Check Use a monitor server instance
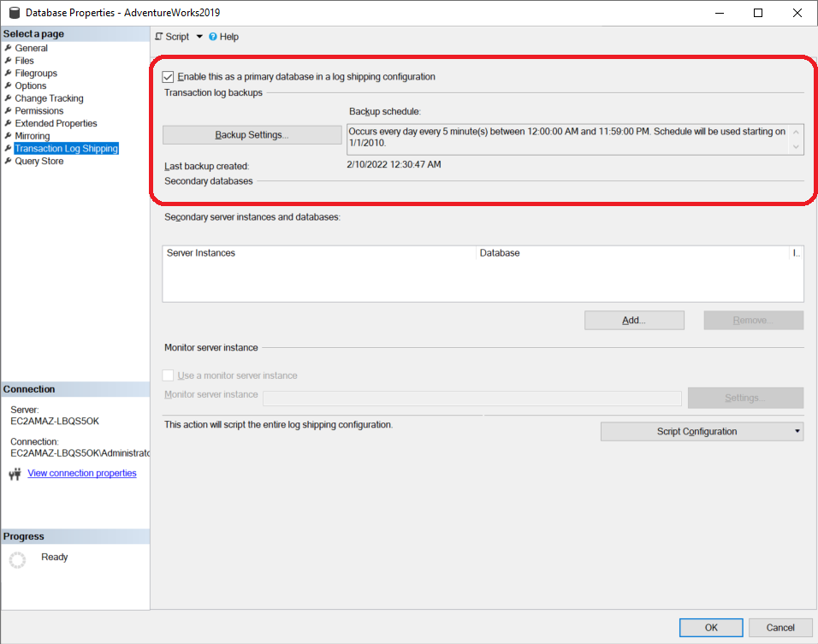The width and height of the screenshot is (818, 644). 168,375
